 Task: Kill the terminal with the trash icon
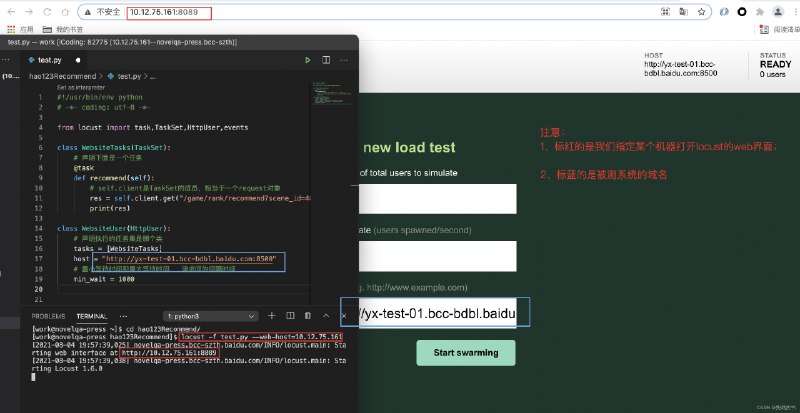[307, 315]
